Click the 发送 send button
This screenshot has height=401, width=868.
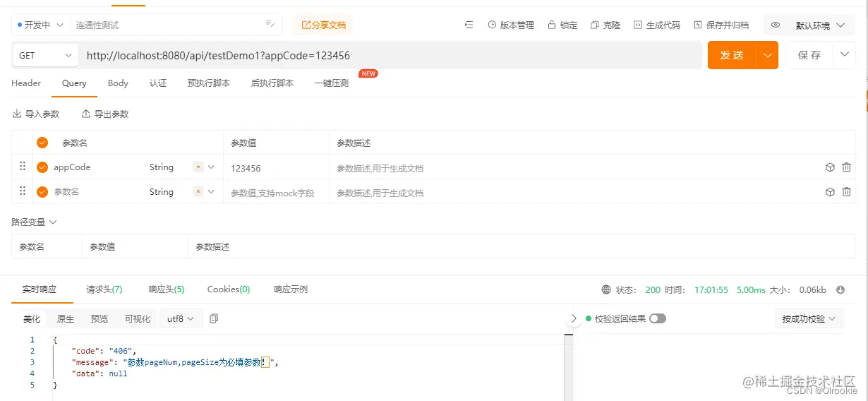732,55
